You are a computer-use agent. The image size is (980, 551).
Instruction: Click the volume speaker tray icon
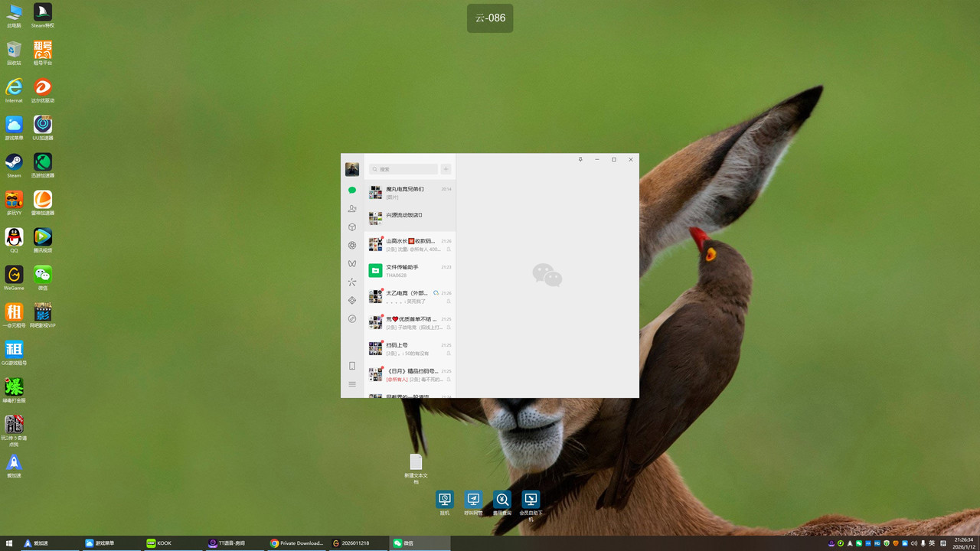913,543
